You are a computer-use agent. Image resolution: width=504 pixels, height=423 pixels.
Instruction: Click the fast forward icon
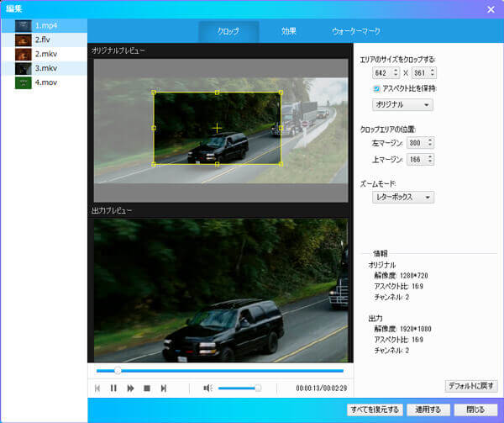click(130, 388)
